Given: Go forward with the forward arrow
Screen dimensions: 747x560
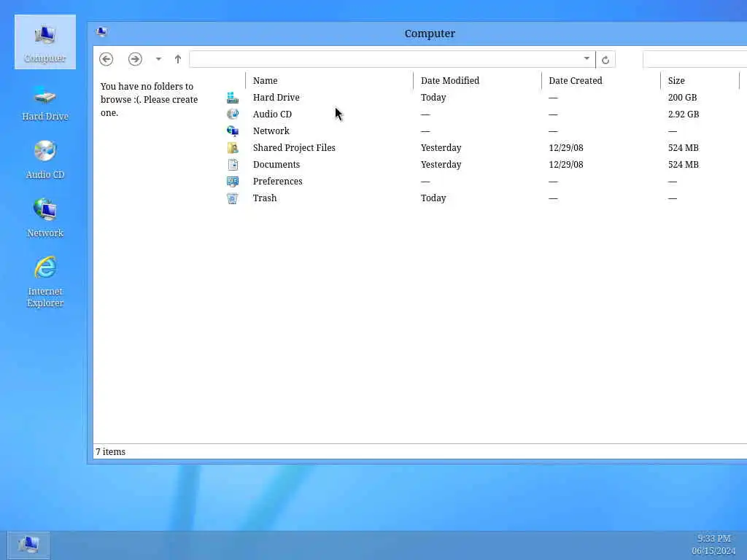Looking at the screenshot, I should 135,59.
